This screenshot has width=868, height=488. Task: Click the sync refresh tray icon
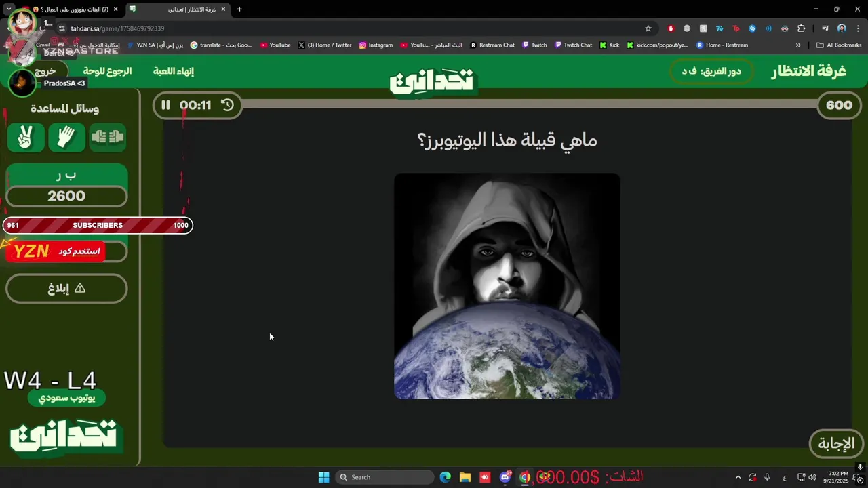(x=753, y=477)
